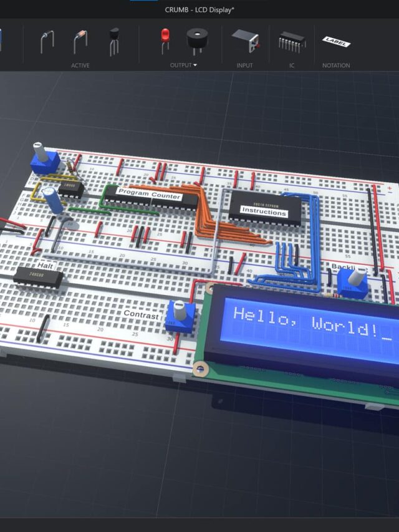This screenshot has height=532, width=399.
Task: Add a LABEL notation item
Action: coord(336,42)
